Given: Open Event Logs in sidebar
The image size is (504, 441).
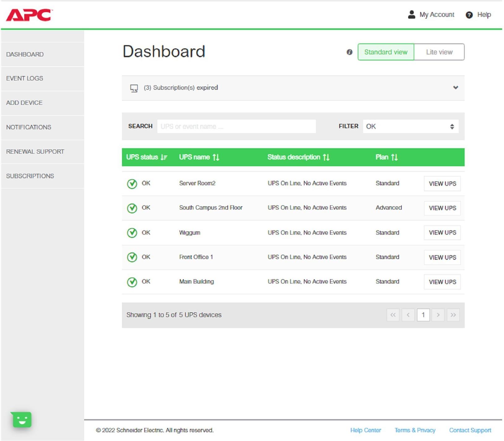Looking at the screenshot, I should (x=25, y=78).
